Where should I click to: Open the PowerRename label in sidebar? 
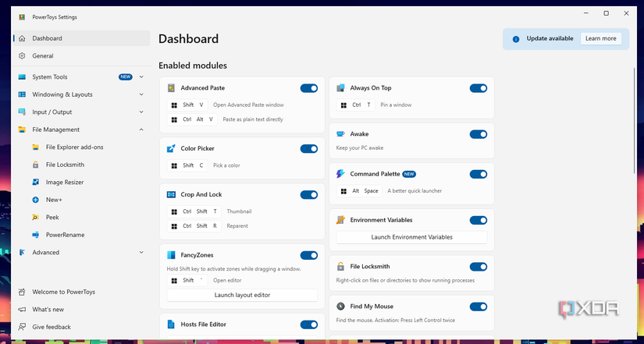coord(66,235)
